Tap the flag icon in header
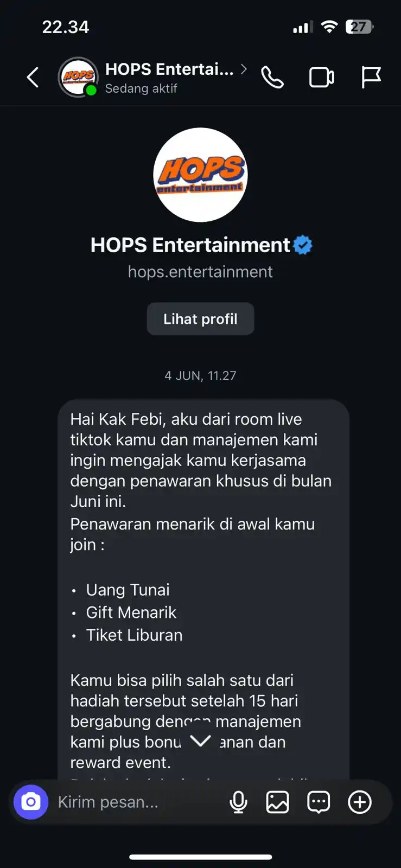The height and width of the screenshot is (868, 401). (371, 78)
